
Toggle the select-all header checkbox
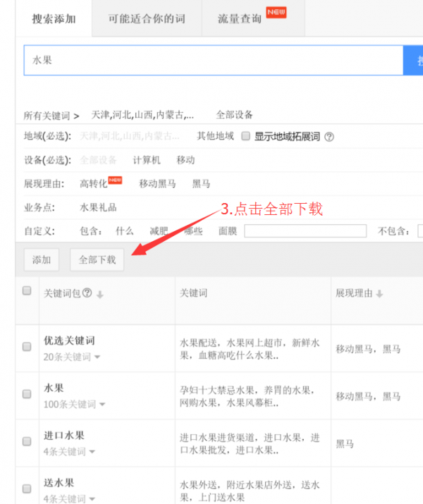click(27, 290)
